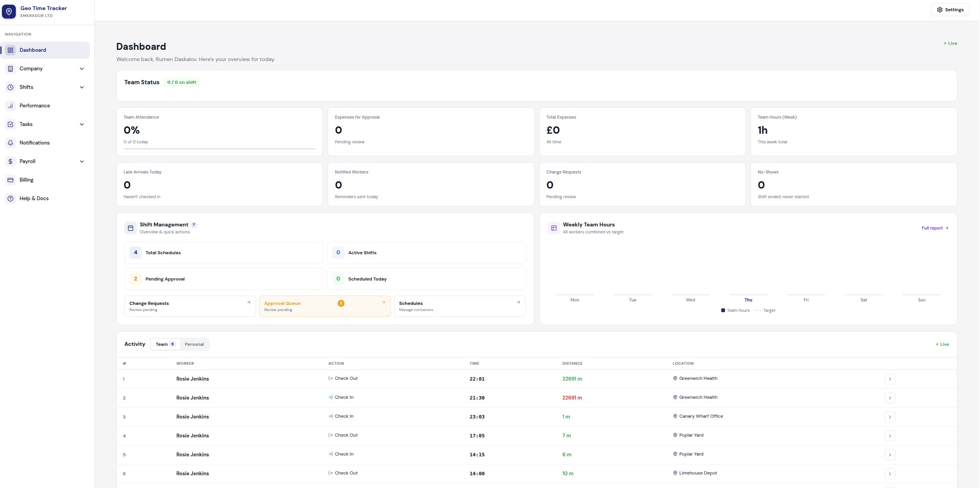Click the Pending Approval tile
Screen dimensions: 980x488
coord(224,279)
